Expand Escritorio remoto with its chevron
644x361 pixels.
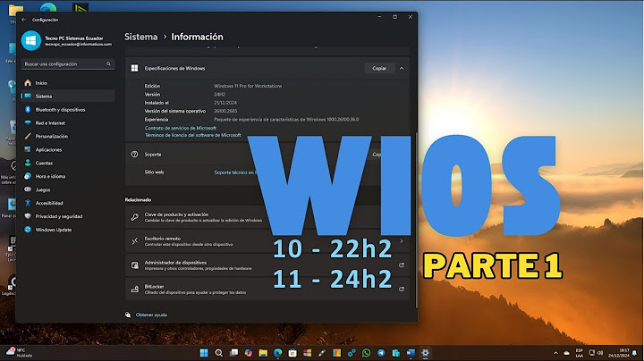[402, 241]
